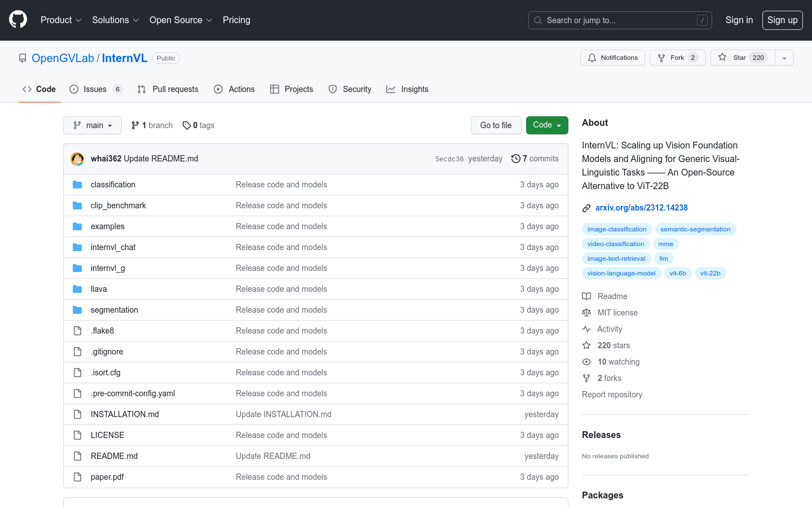Click the whai362 user avatar
812x508 pixels.
[x=77, y=159]
